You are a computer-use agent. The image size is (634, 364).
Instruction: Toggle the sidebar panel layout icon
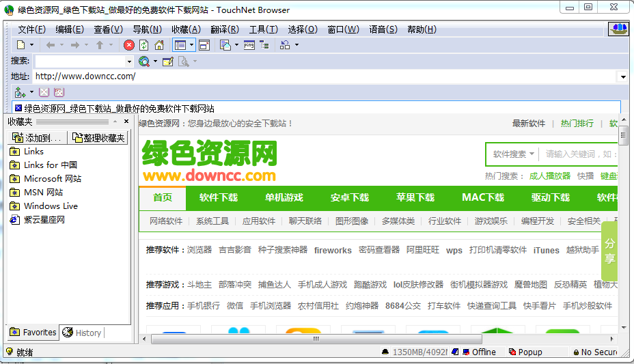[x=180, y=45]
